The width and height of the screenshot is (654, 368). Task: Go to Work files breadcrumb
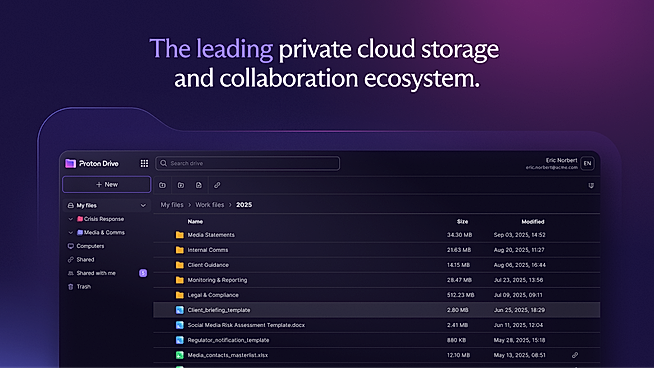coord(210,205)
